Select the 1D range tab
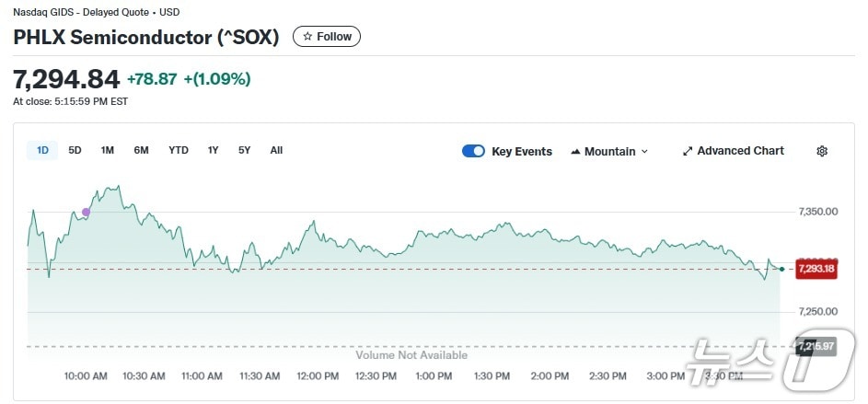 click(42, 150)
